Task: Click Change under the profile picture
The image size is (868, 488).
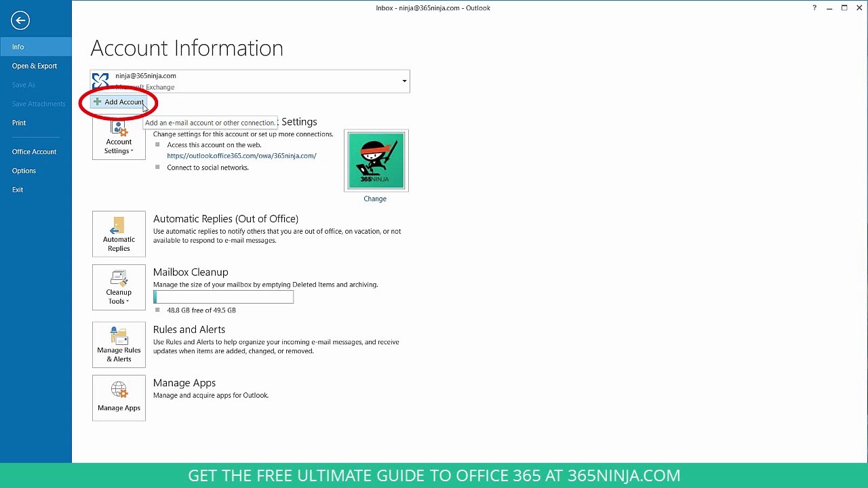Action: 375,199
